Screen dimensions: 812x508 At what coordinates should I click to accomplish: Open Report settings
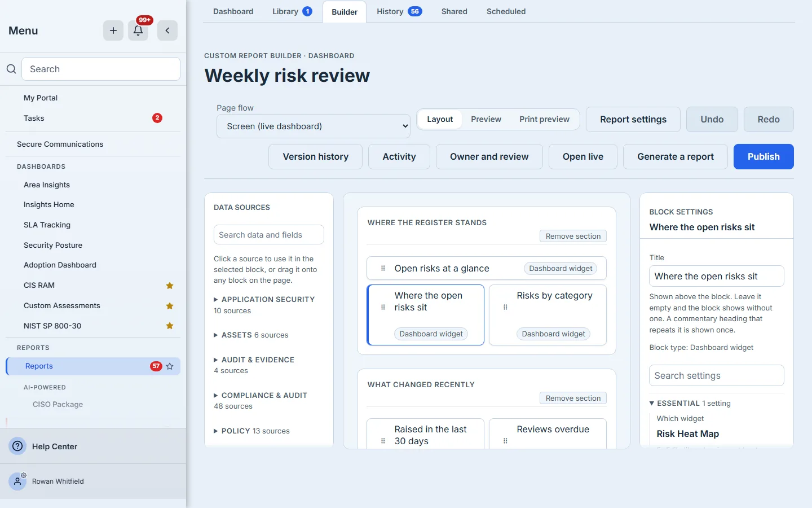[x=633, y=119]
